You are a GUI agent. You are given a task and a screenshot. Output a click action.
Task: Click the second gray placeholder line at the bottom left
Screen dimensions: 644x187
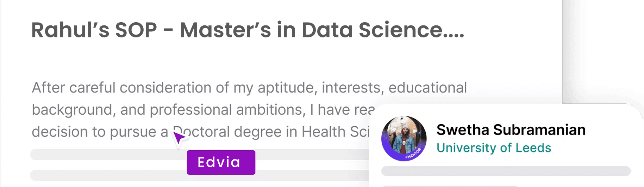click(x=106, y=175)
